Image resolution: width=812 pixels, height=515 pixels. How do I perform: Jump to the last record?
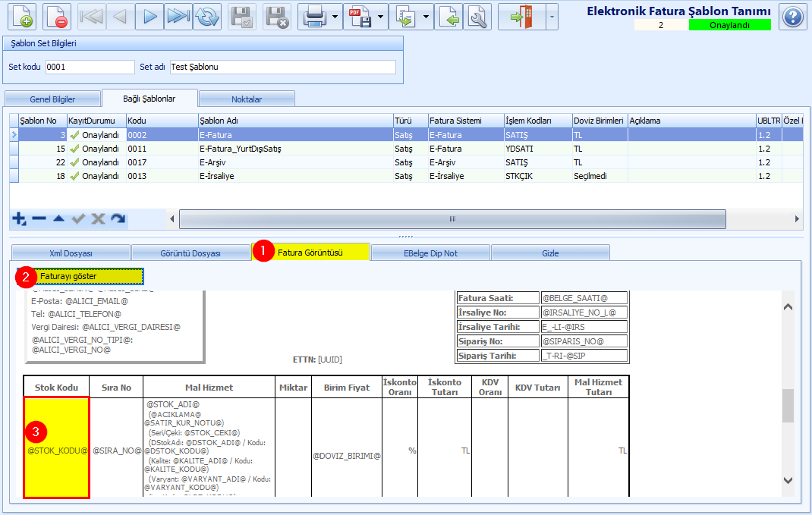click(x=178, y=17)
